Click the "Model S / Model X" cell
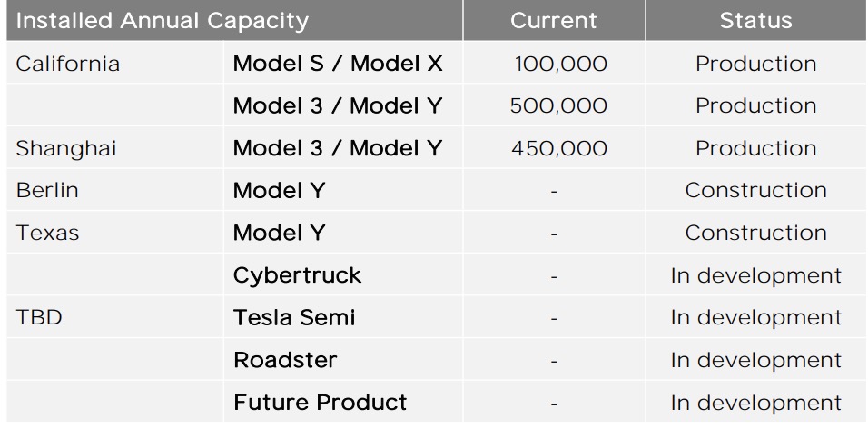The image size is (868, 429). click(x=338, y=64)
